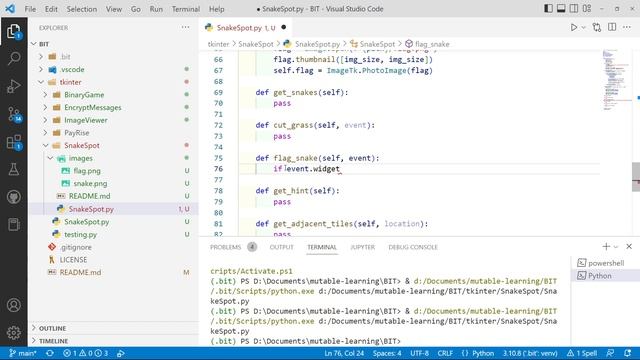The image size is (640, 360).
Task: Open the File menu
Action: coord(30,9)
